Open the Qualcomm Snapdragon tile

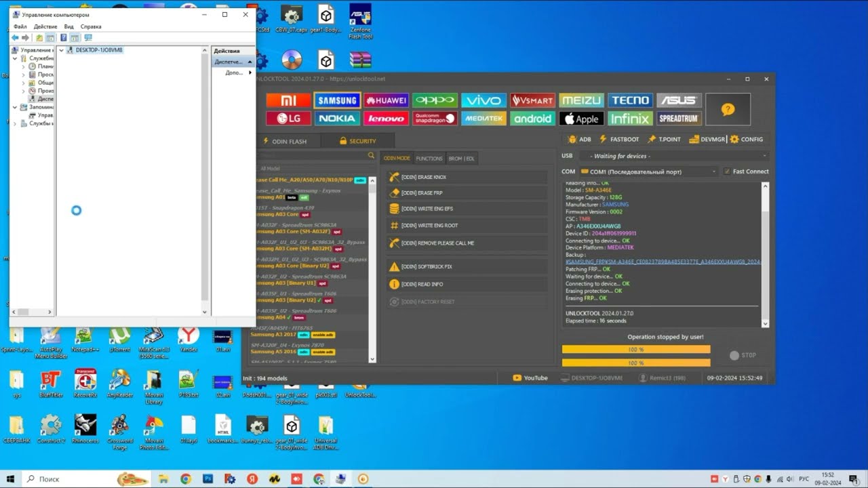(435, 119)
